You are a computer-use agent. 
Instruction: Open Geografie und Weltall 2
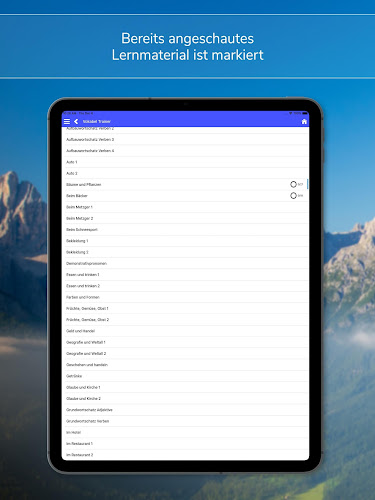[185, 353]
